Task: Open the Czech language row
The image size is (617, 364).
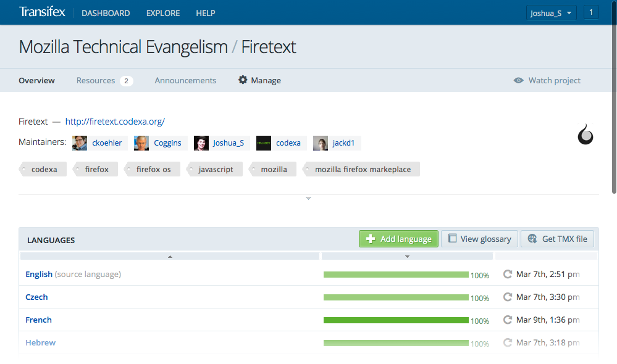Action: [309, 297]
